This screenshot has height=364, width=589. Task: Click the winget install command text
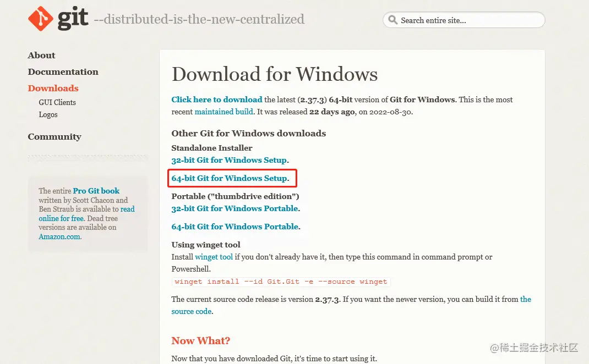tap(281, 282)
